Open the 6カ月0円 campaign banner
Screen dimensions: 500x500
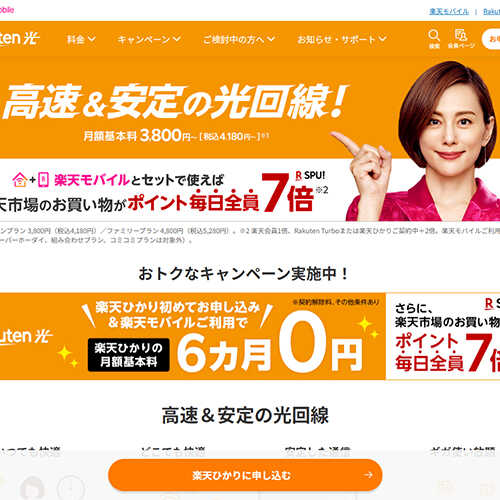point(193,336)
